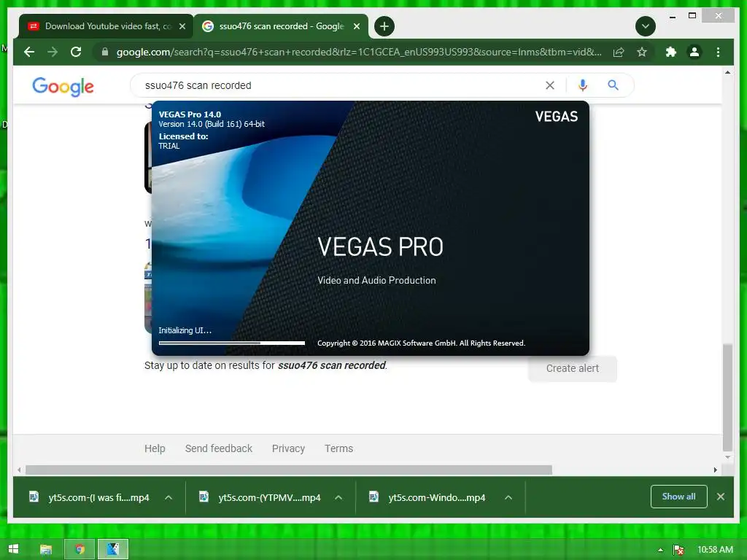Open the Help footer link

pyautogui.click(x=155, y=448)
